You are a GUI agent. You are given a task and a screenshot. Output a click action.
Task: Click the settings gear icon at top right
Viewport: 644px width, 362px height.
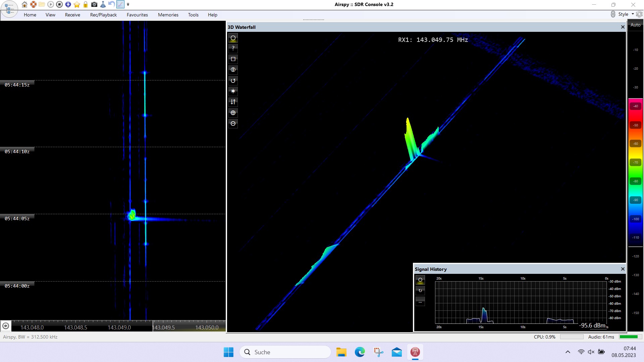pos(639,14)
